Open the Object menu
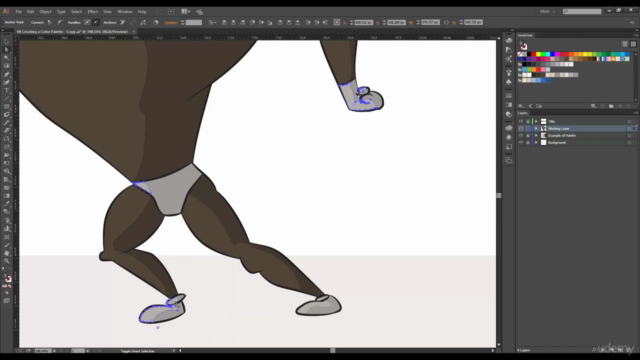The width and height of the screenshot is (640, 360). pos(45,11)
